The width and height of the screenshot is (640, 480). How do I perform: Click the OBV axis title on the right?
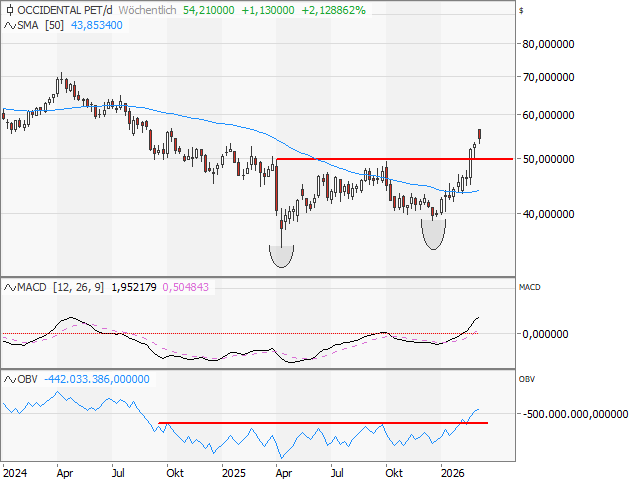click(x=527, y=379)
